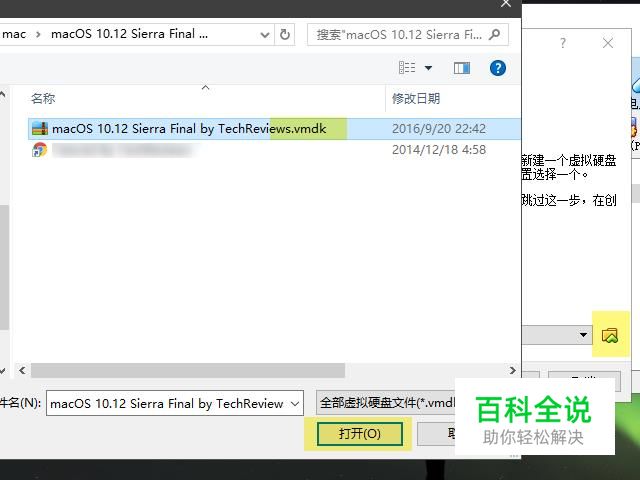Focus the search box for macOS 10.12 Sierra
640x480 pixels.
407,34
